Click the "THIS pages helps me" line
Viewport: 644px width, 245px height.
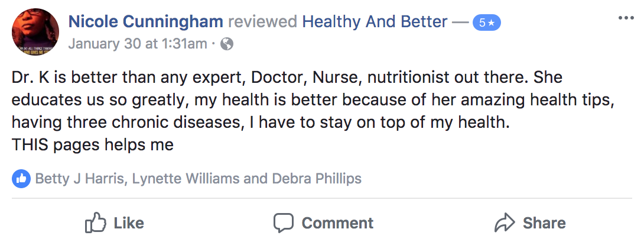pos(92,144)
